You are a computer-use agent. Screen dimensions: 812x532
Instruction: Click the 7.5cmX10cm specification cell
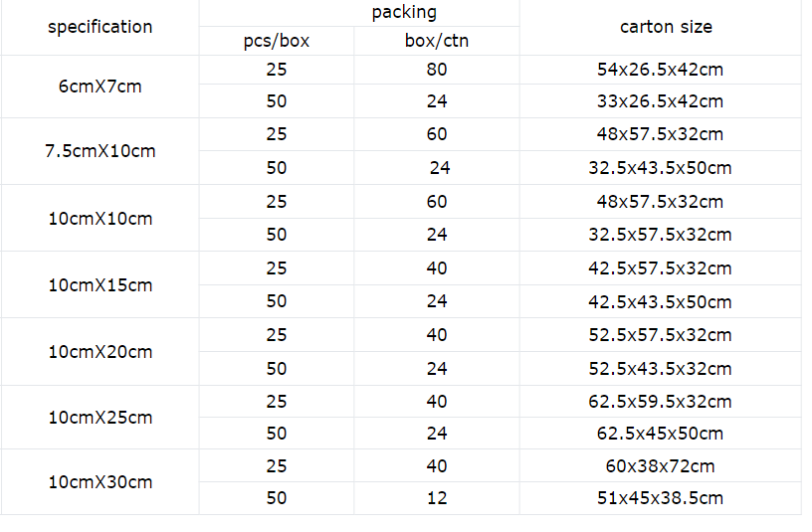pyautogui.click(x=101, y=152)
